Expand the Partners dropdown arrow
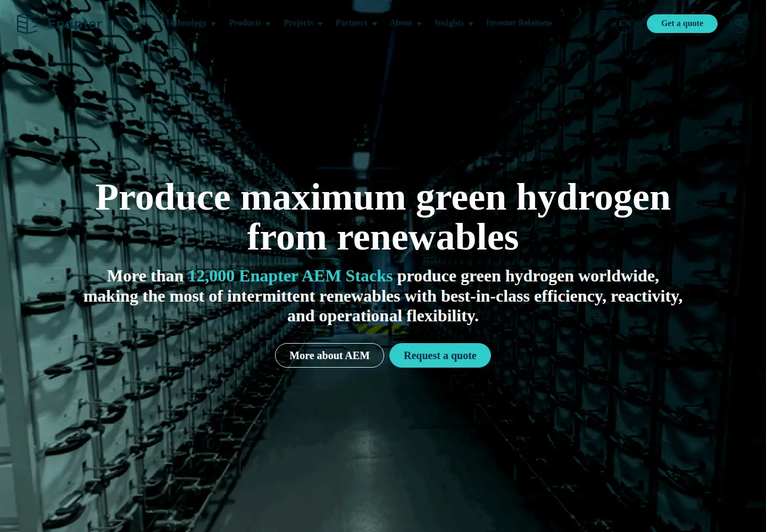This screenshot has height=532, width=766. (x=374, y=24)
